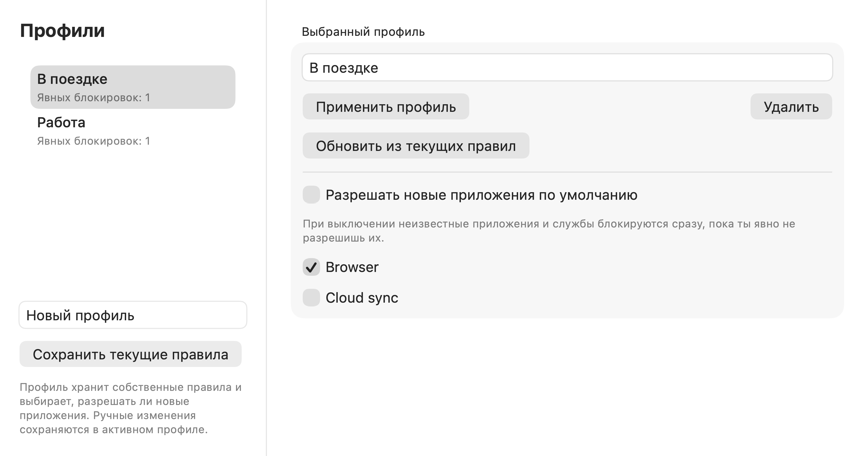The width and height of the screenshot is (868, 456).
Task: Click the «Применить профиль» button
Action: coord(386,107)
